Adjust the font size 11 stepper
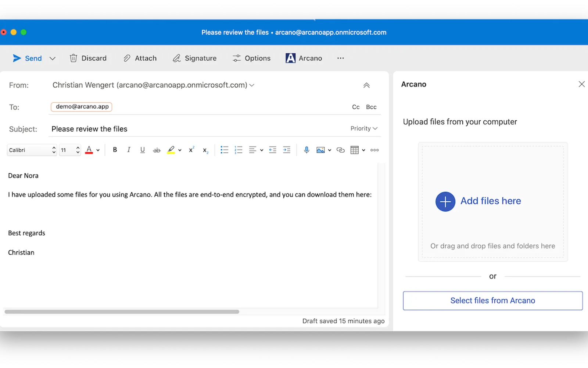The image size is (588, 368). tap(78, 150)
